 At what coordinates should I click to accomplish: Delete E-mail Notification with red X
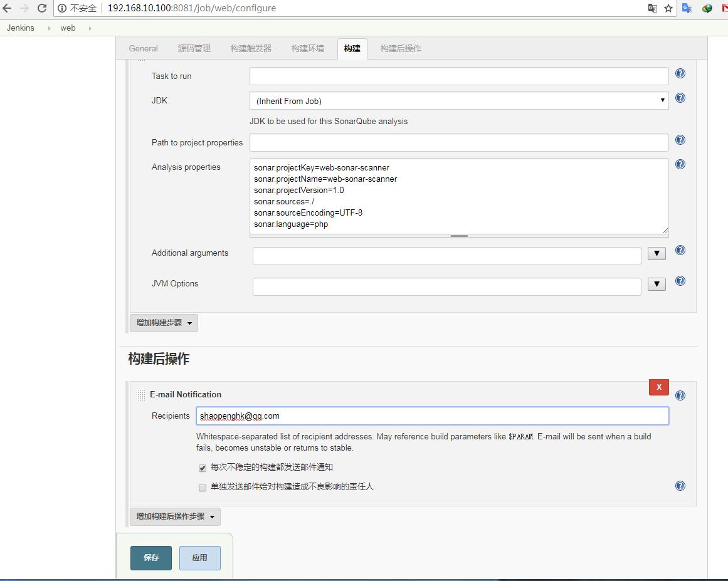pyautogui.click(x=658, y=387)
